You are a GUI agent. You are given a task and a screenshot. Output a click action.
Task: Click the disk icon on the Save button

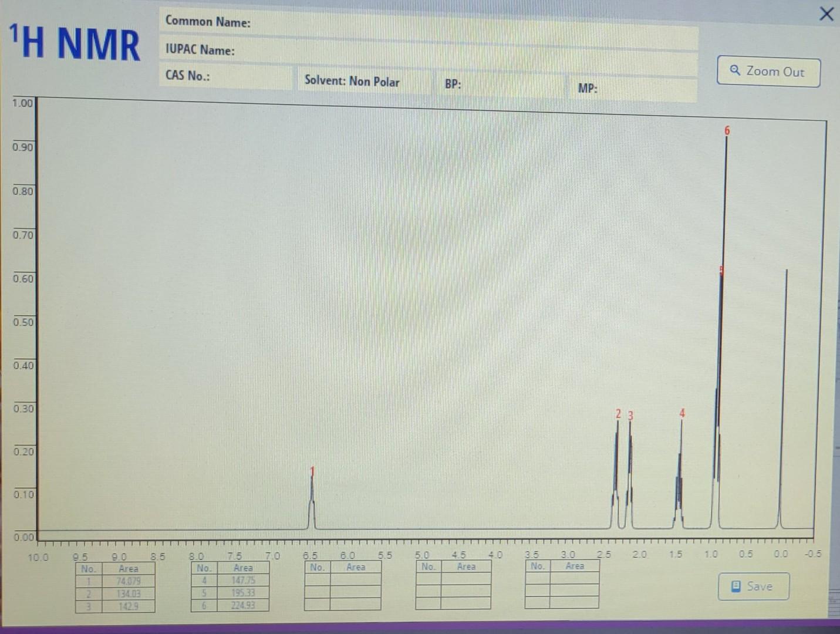coord(734,586)
